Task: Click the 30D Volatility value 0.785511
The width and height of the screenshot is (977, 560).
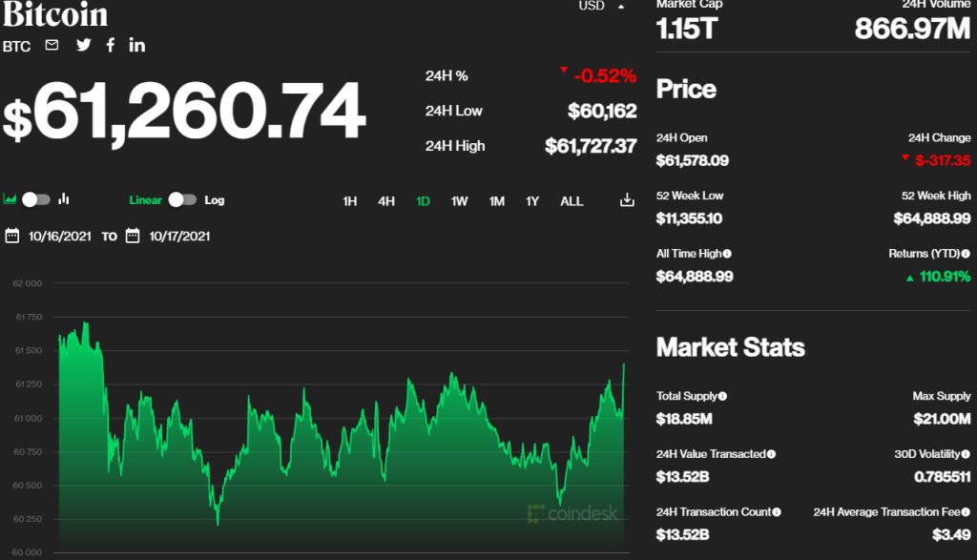Action: pyautogui.click(x=942, y=477)
